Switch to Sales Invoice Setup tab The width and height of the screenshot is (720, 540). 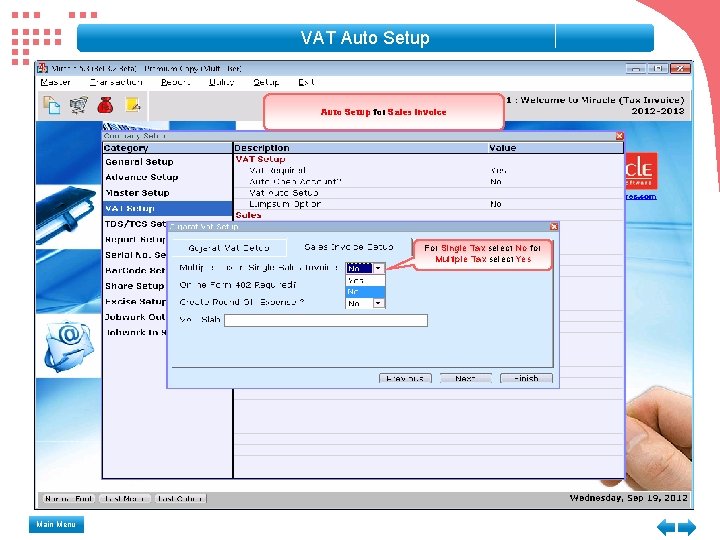[349, 247]
